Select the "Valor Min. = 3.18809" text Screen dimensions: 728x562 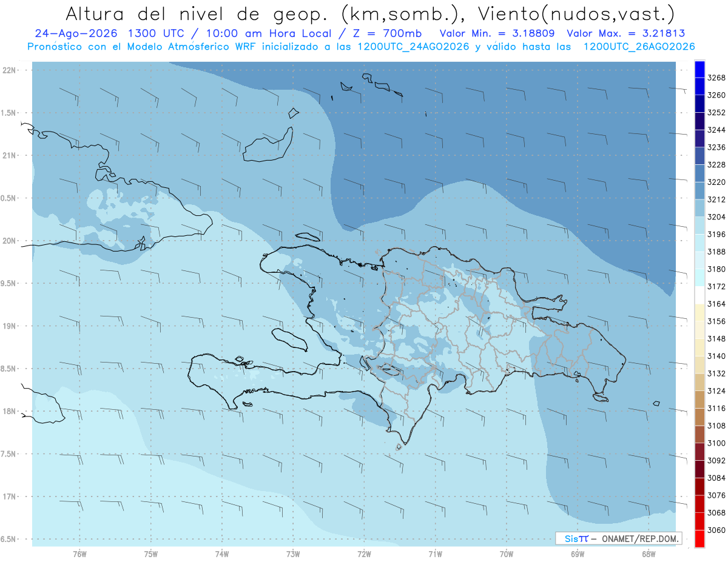[497, 34]
